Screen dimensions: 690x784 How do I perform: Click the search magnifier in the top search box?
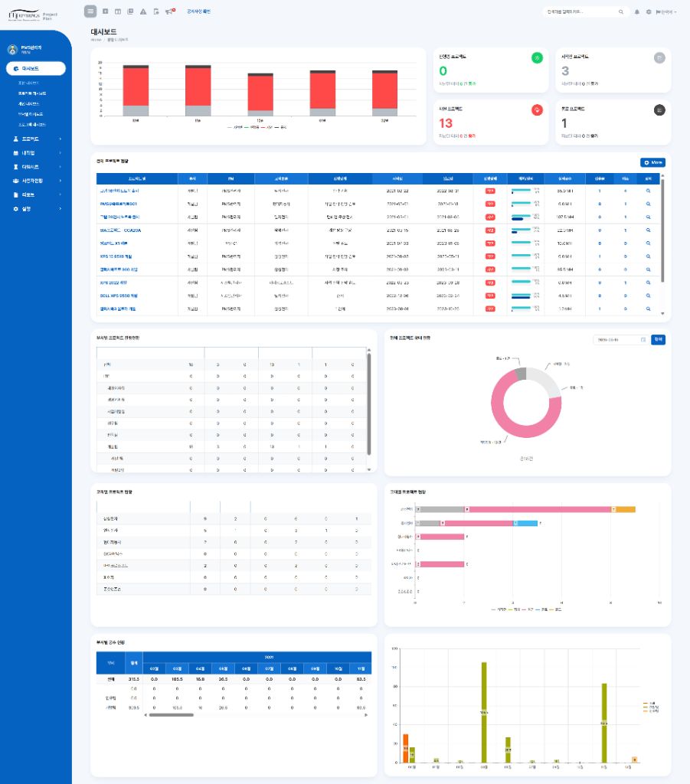[x=621, y=11]
